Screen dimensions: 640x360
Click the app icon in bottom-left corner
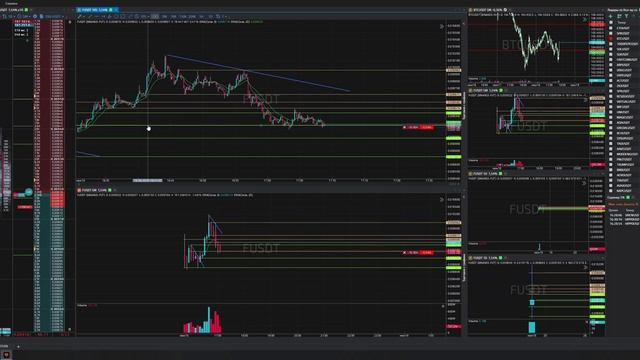tap(6, 355)
